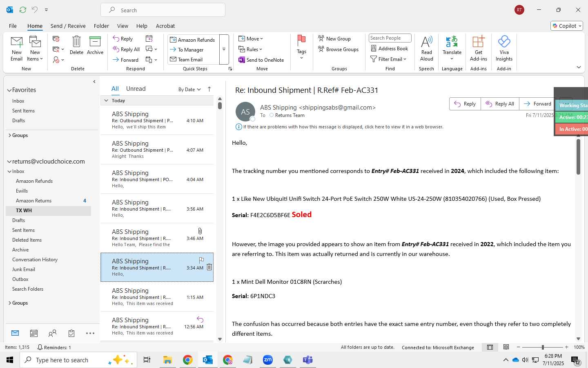Click Forward in the reading pane
Screen dimensions: 588x368
(537, 104)
